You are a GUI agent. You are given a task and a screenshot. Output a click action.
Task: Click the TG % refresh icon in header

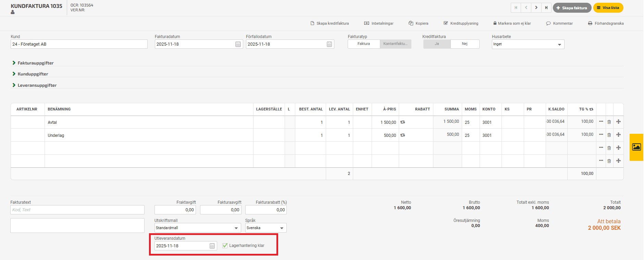[591, 109]
